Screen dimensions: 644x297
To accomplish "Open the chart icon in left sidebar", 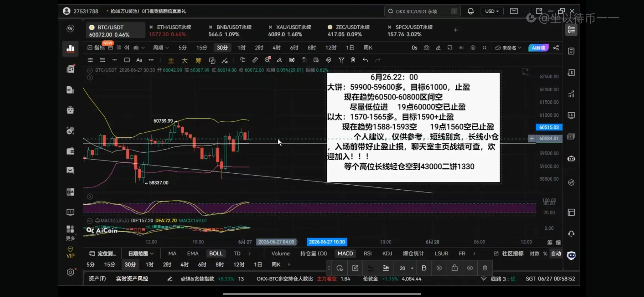I will point(70,49).
